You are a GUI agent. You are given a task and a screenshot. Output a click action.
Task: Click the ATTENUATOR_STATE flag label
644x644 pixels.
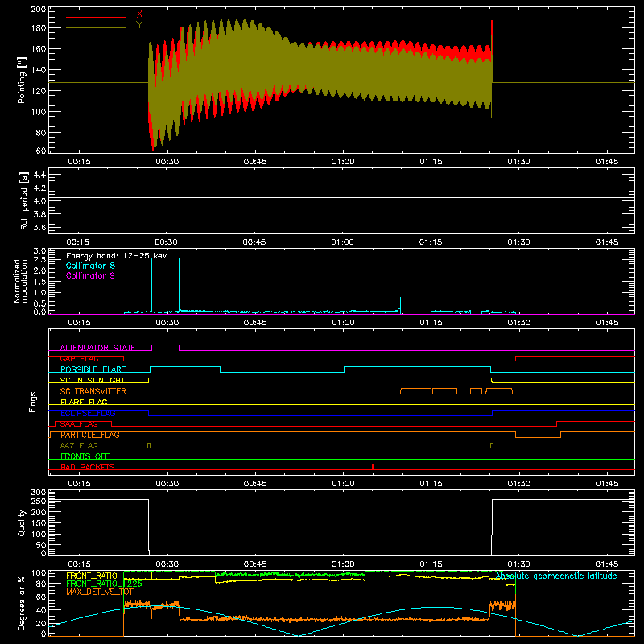97,348
